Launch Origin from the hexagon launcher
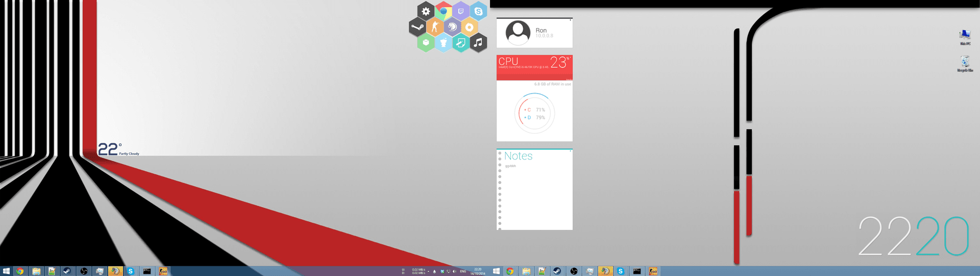This screenshot has height=276, width=980. tap(470, 27)
